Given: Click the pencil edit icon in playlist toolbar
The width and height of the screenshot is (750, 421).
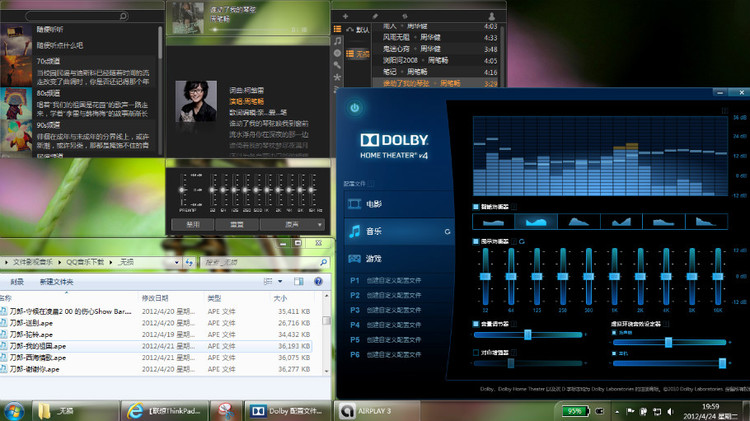Looking at the screenshot, I should [375, 16].
